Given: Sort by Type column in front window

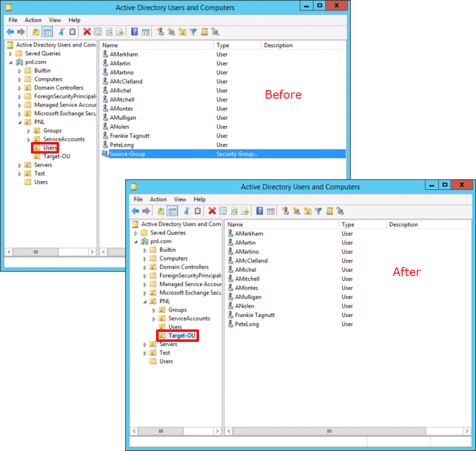Looking at the screenshot, I should point(363,225).
